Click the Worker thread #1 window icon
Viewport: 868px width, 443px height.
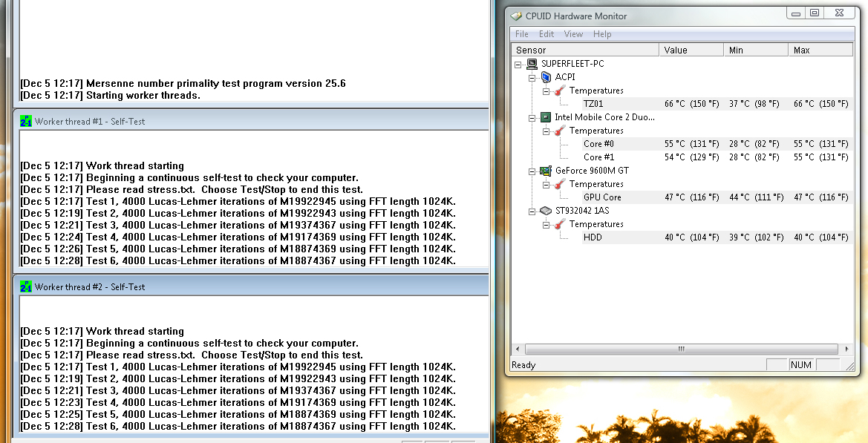click(25, 121)
